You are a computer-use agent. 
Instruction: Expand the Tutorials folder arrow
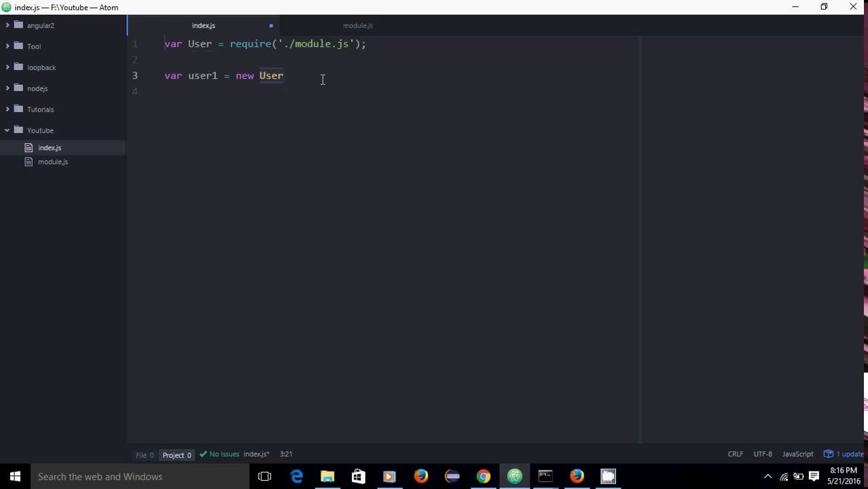pos(7,109)
